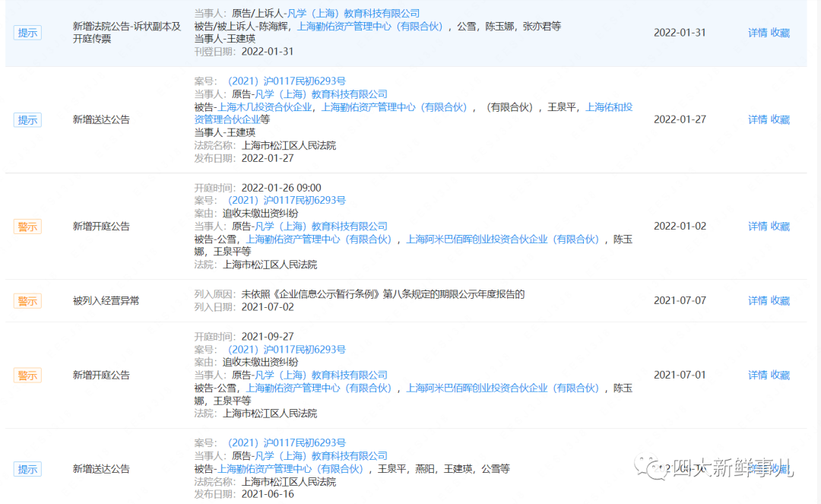Click the date 2022-01-31 in the date column
This screenshot has width=821, height=504.
pos(680,33)
